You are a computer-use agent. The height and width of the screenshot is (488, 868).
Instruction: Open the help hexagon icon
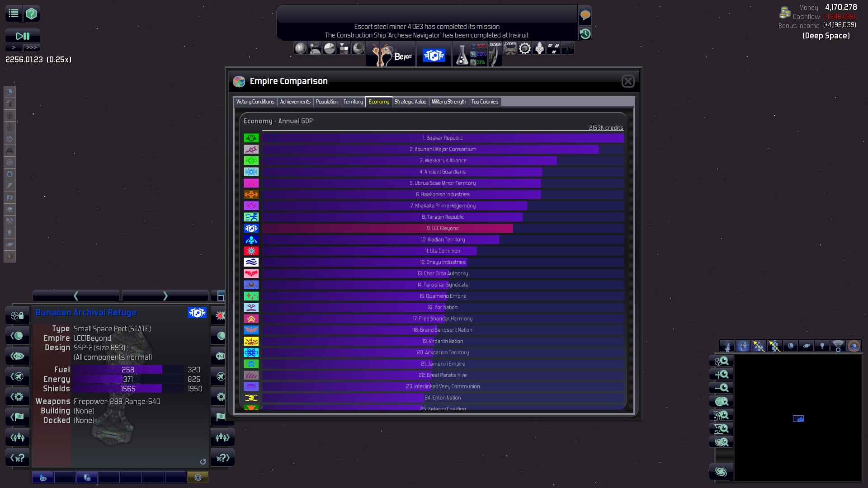click(31, 14)
